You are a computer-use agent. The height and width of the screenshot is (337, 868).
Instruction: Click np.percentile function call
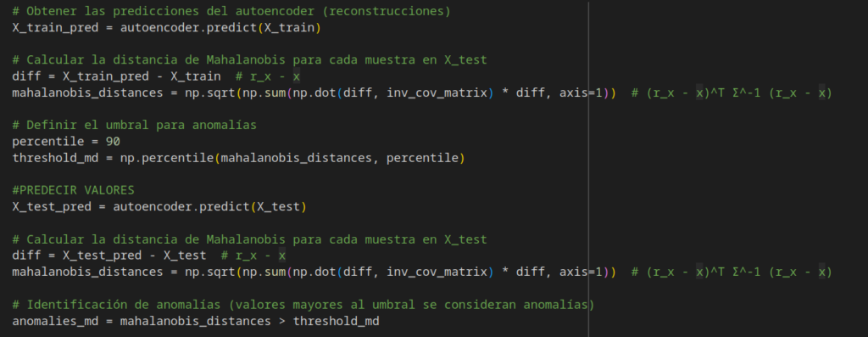[292, 158]
